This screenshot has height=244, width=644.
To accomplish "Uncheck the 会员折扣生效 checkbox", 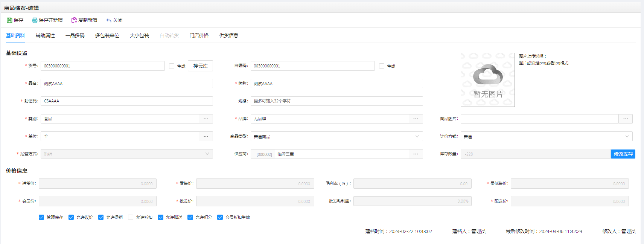I will (220, 217).
